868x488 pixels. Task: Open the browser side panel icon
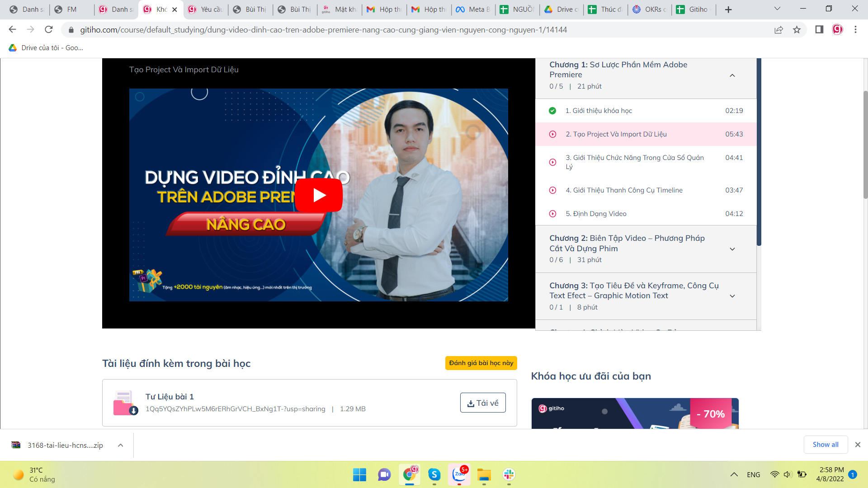click(x=819, y=29)
